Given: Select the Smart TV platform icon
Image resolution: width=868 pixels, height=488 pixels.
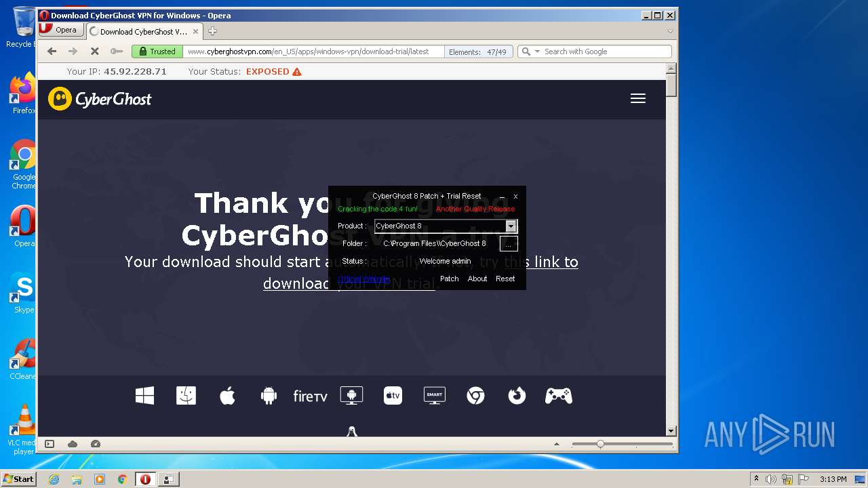Looking at the screenshot, I should coord(434,396).
